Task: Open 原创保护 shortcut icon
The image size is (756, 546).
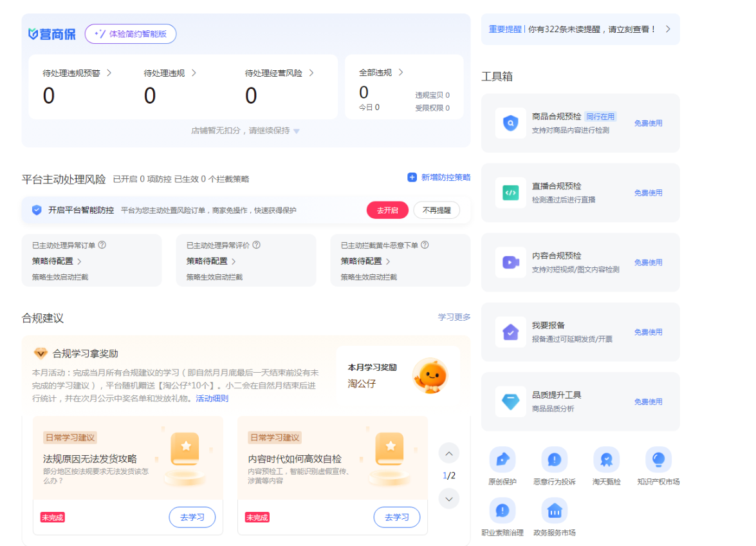Action: click(502, 460)
